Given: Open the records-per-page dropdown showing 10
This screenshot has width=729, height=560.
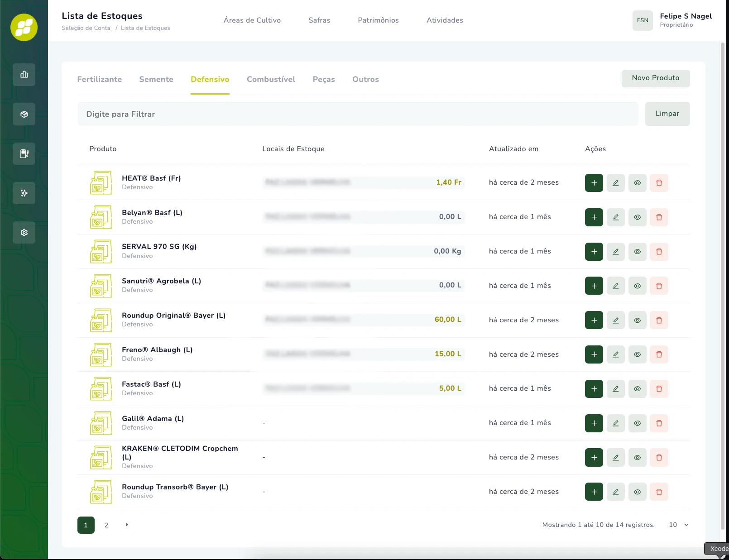Looking at the screenshot, I should (678, 525).
